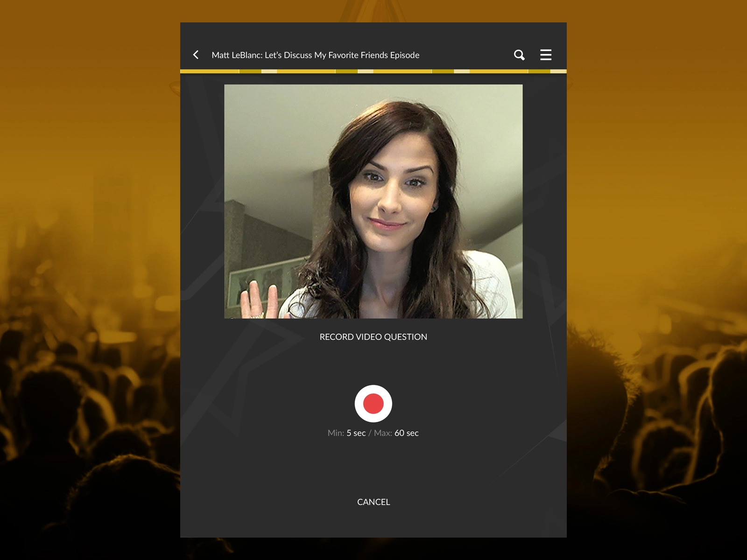Click the Matt LeBlanc discussion title
The width and height of the screenshot is (747, 560).
(x=315, y=55)
